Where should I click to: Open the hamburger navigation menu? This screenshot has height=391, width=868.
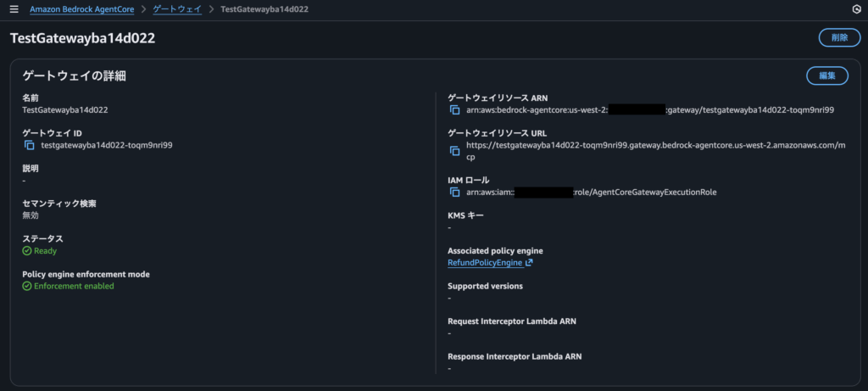(14, 9)
